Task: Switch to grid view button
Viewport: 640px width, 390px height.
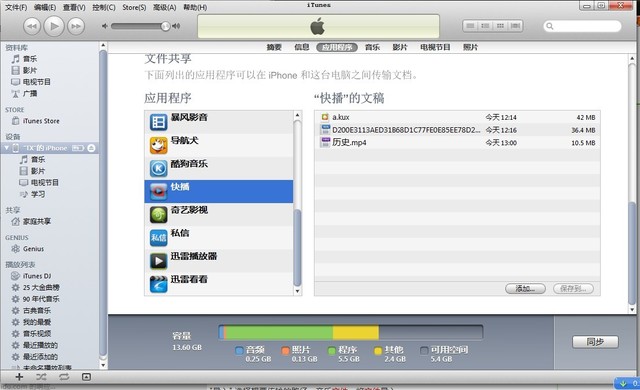Action: click(500, 26)
